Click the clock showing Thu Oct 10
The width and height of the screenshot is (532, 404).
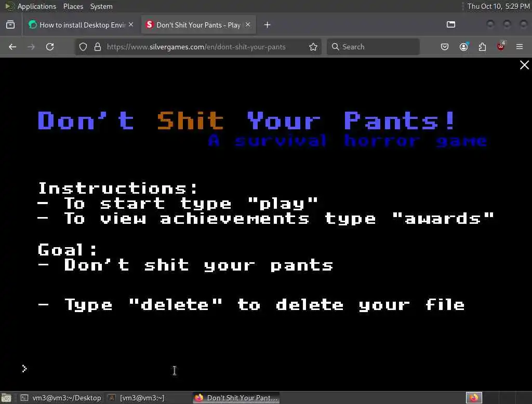pos(498,6)
